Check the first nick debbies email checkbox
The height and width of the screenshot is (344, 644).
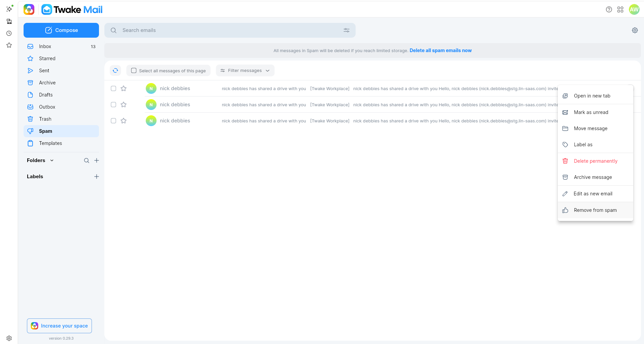pos(113,88)
